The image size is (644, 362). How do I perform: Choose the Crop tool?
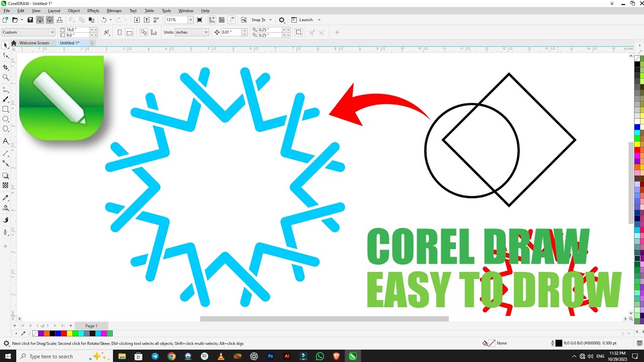(6, 67)
